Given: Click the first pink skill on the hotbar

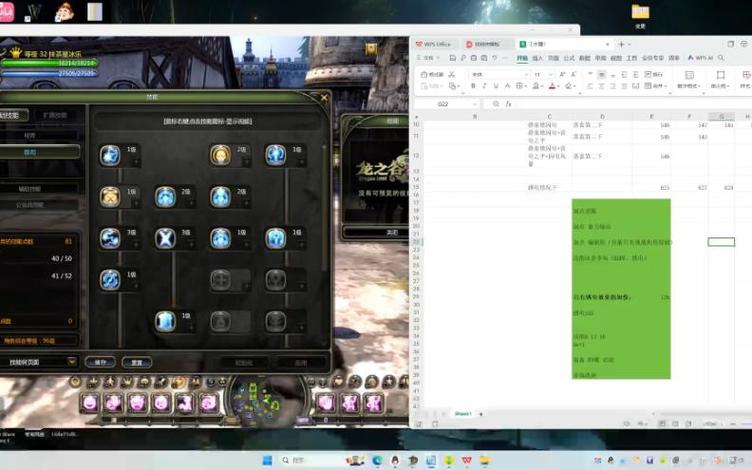Looking at the screenshot, I should [x=89, y=402].
